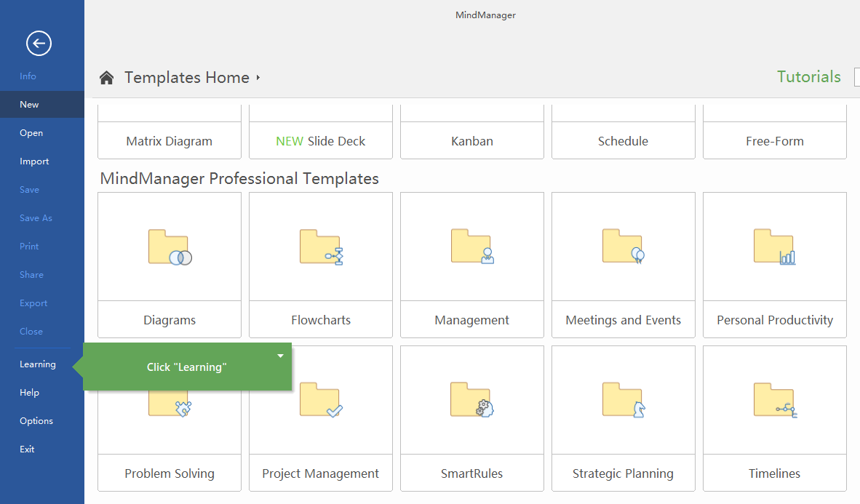Click the SmartRules label
This screenshot has height=504, width=860.
(x=472, y=474)
